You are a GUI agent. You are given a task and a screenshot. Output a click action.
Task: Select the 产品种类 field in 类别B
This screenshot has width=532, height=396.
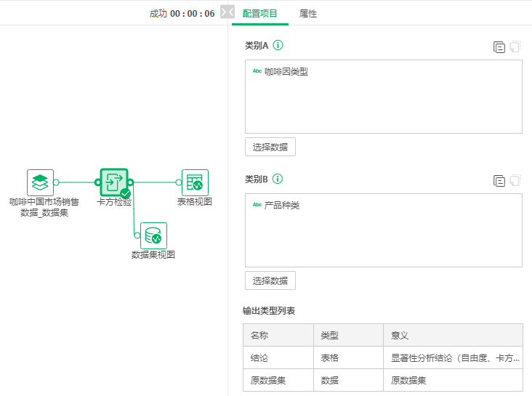(281, 206)
